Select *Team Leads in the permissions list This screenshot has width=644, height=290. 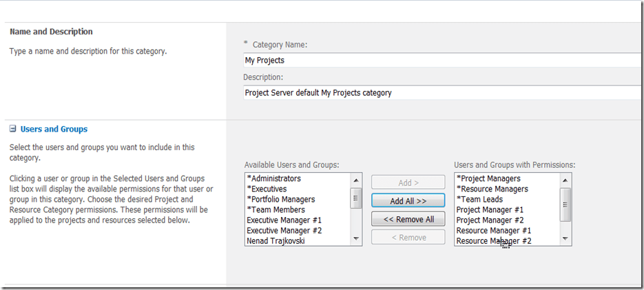(479, 199)
